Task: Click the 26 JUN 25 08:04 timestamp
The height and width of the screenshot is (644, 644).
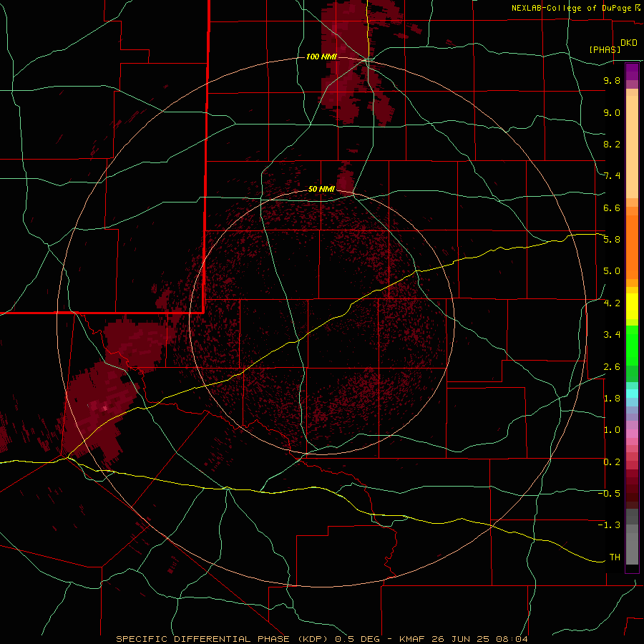Action: click(480, 639)
